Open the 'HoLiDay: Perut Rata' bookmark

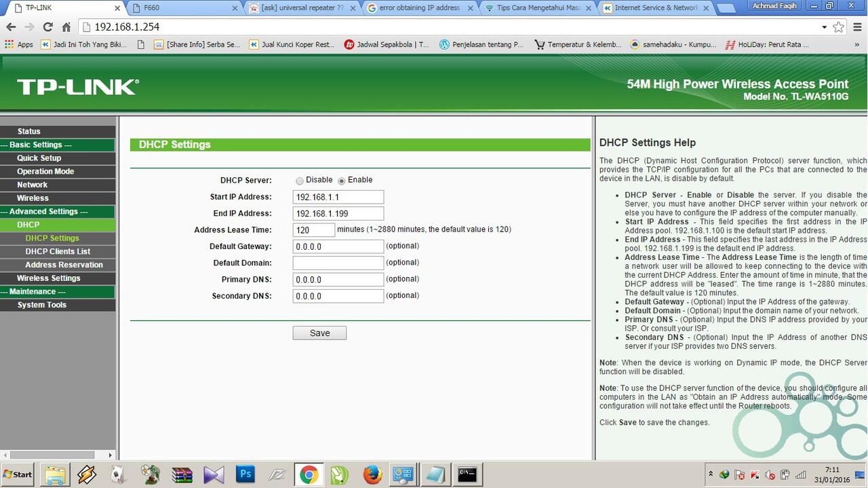(767, 45)
